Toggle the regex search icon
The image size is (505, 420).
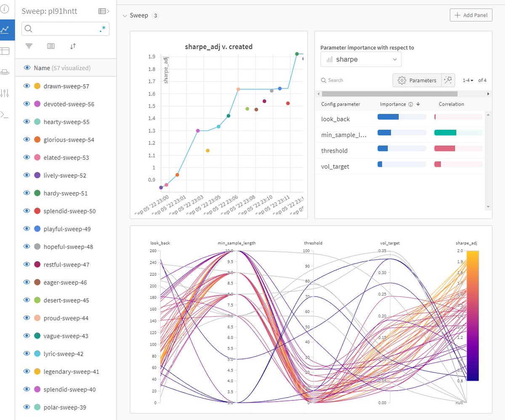click(x=102, y=29)
